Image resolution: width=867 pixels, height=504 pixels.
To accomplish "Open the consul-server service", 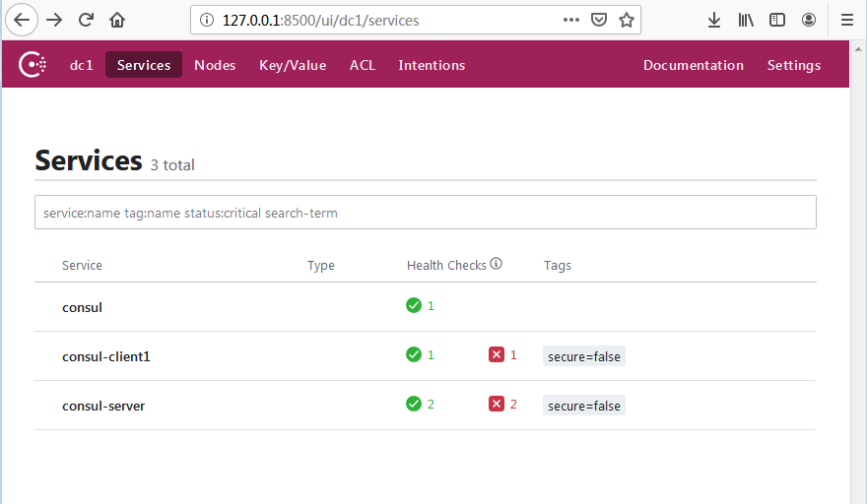I will [426, 406].
